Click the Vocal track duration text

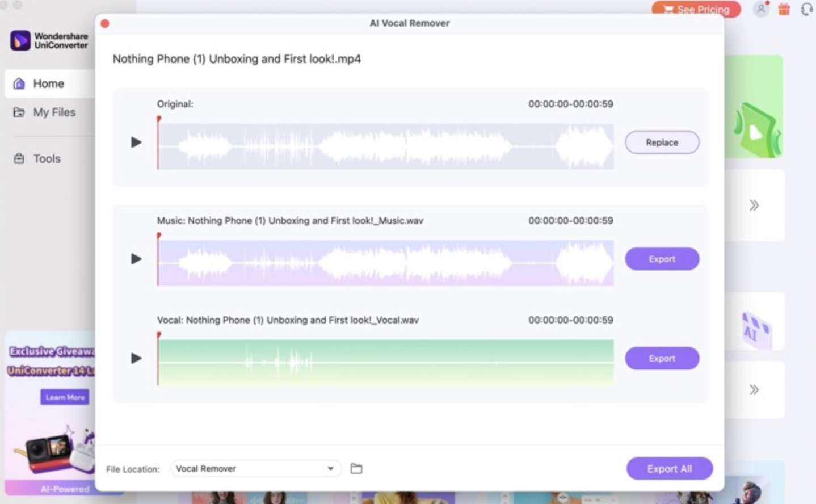(x=570, y=320)
